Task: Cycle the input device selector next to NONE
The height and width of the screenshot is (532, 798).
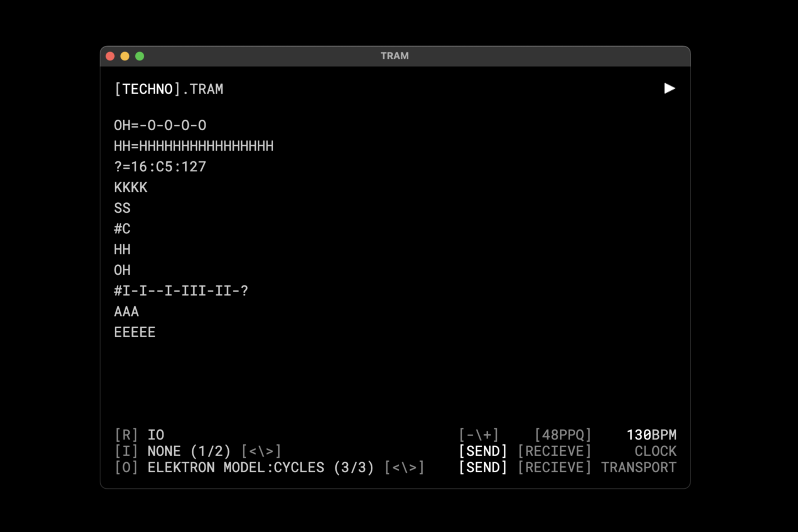Action: point(262,451)
